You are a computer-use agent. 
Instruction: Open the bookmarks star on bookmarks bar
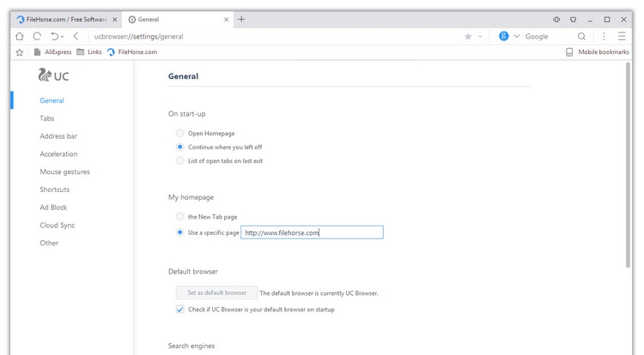click(x=19, y=52)
